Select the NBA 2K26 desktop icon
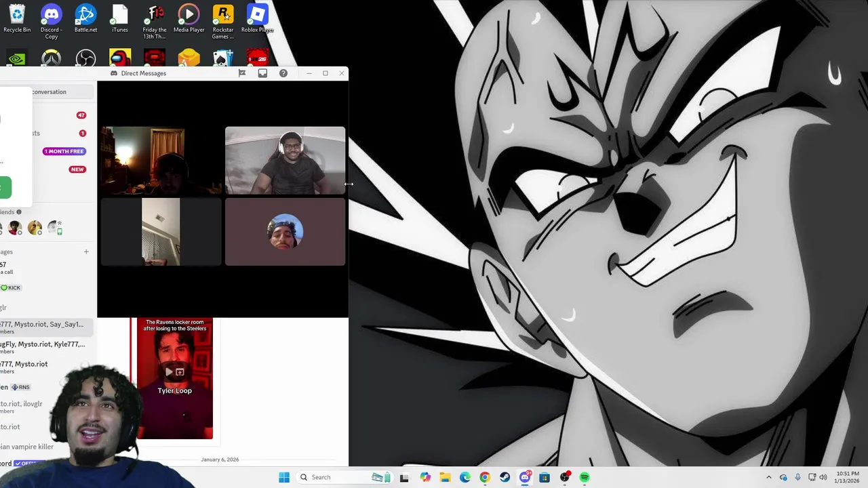This screenshot has height=488, width=868. coord(257,58)
